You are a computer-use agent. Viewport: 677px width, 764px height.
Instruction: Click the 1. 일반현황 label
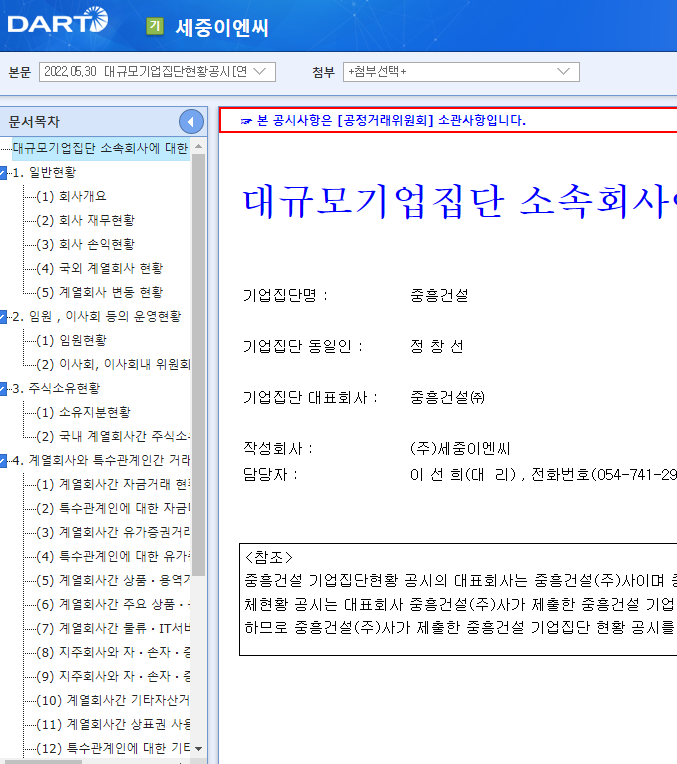click(44, 172)
